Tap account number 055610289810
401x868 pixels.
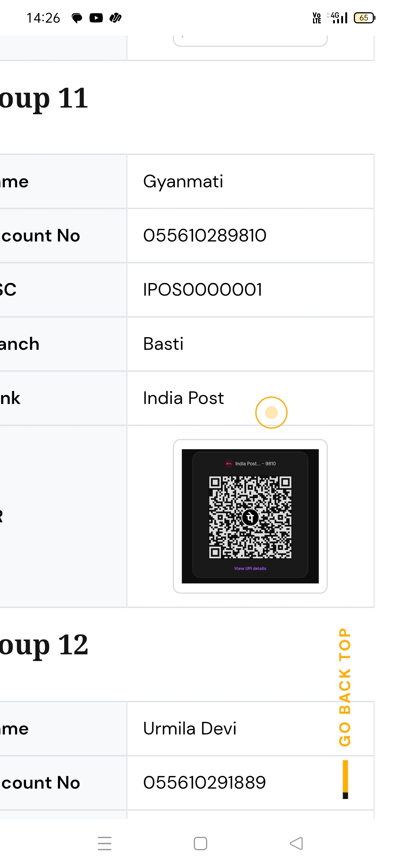pos(205,236)
